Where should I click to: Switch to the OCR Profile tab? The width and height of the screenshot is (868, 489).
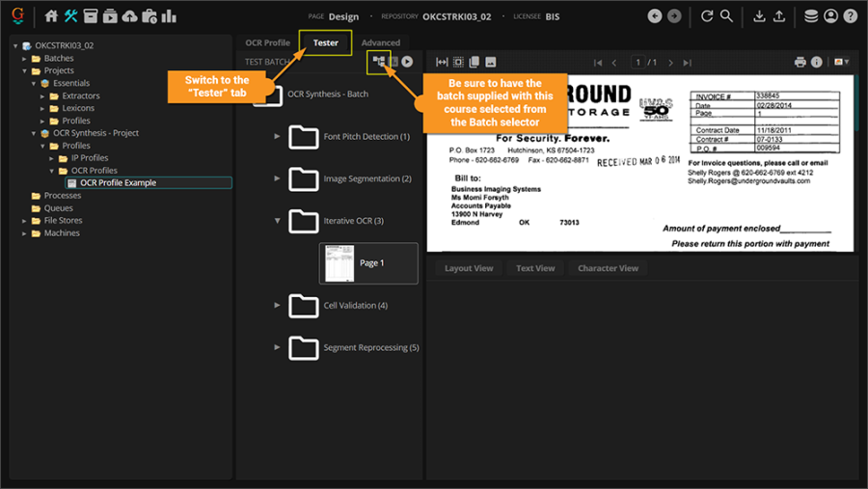(268, 42)
